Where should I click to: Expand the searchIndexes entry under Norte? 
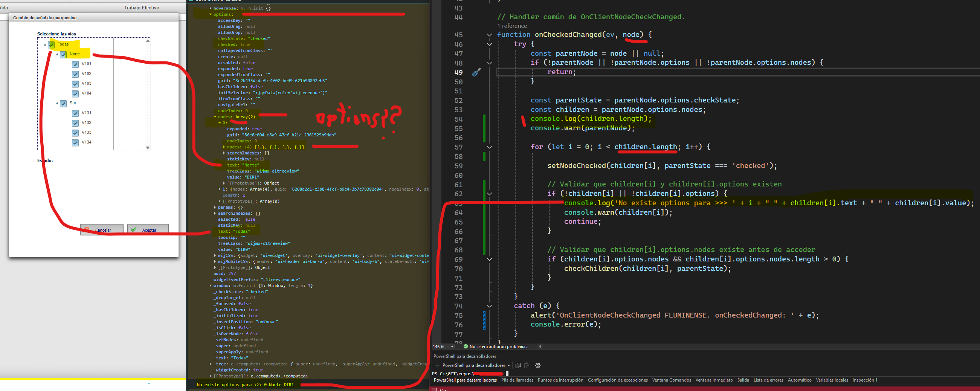click(224, 153)
